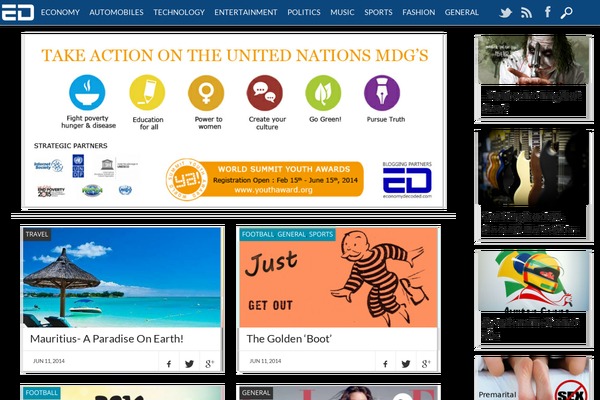The image size is (600, 400).
Task: Open the Ayrton Senna helmet sidebar thumbnail
Action: pos(533,281)
